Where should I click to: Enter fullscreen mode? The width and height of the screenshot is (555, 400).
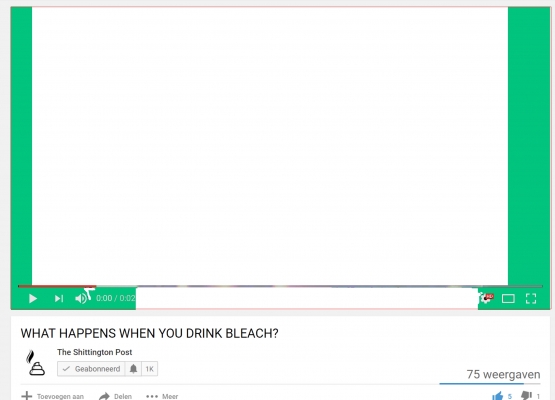[531, 299]
